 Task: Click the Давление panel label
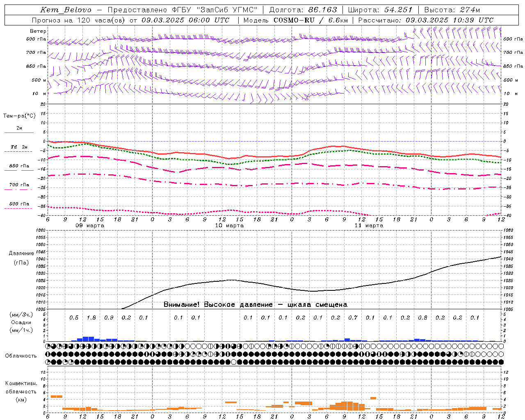(21, 253)
